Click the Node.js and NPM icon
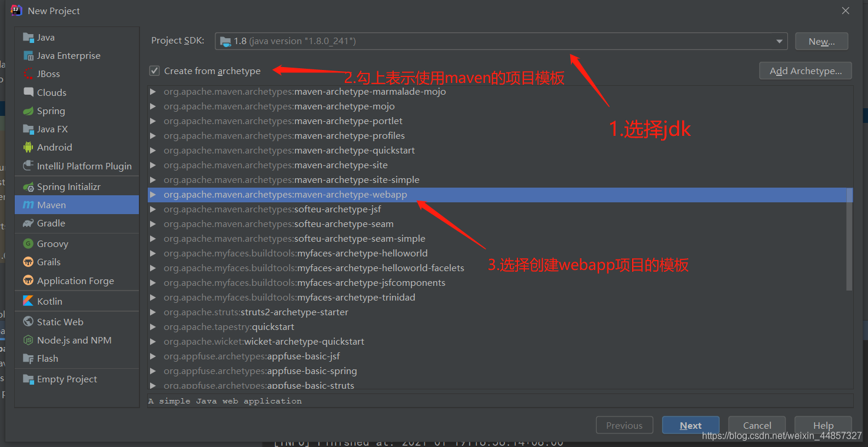Screen dimensions: 868x447 click(x=28, y=341)
